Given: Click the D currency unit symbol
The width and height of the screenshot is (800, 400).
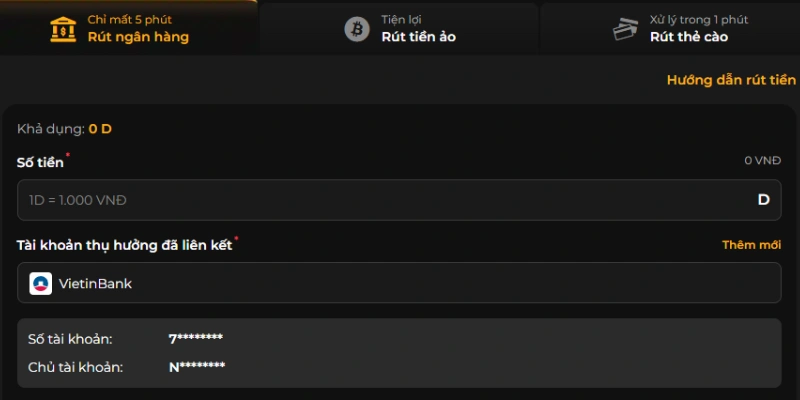Looking at the screenshot, I should (763, 199).
